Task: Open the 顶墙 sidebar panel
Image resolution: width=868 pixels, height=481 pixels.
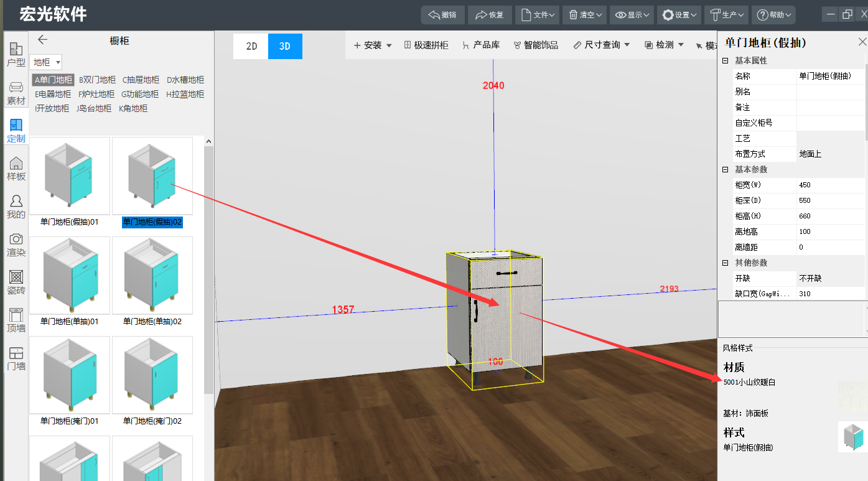Action: click(x=16, y=320)
